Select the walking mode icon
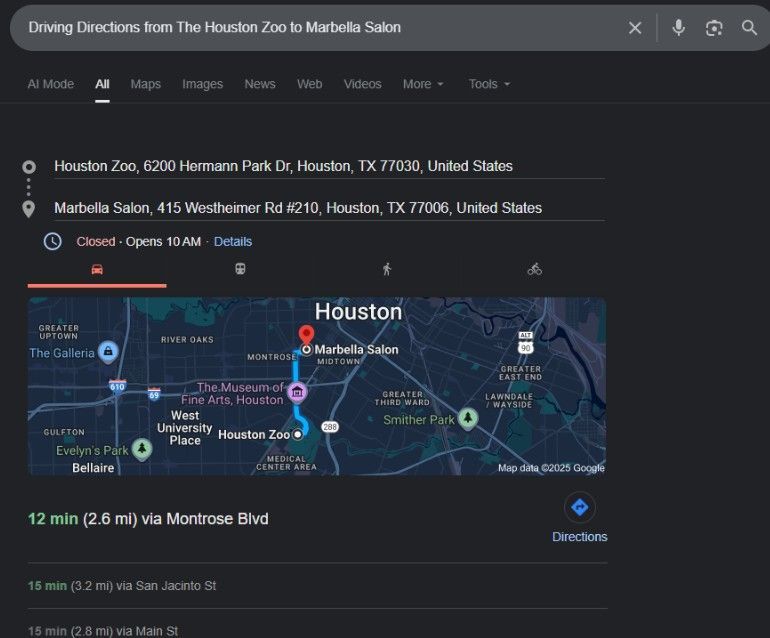 [x=387, y=269]
